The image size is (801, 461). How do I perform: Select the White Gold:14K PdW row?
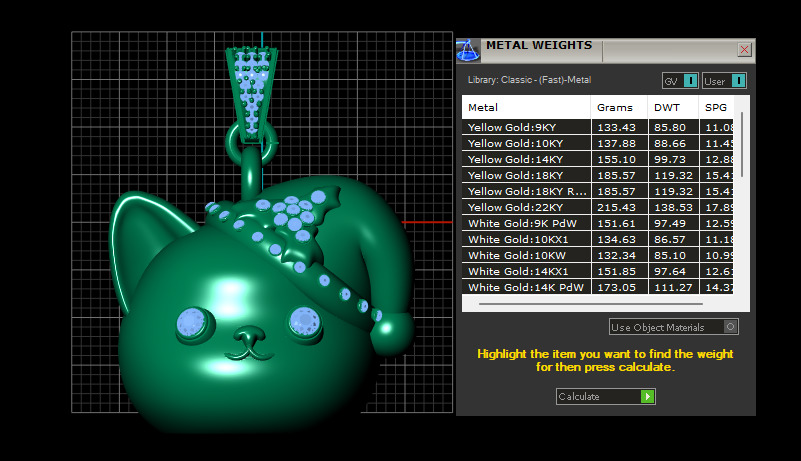coord(598,287)
